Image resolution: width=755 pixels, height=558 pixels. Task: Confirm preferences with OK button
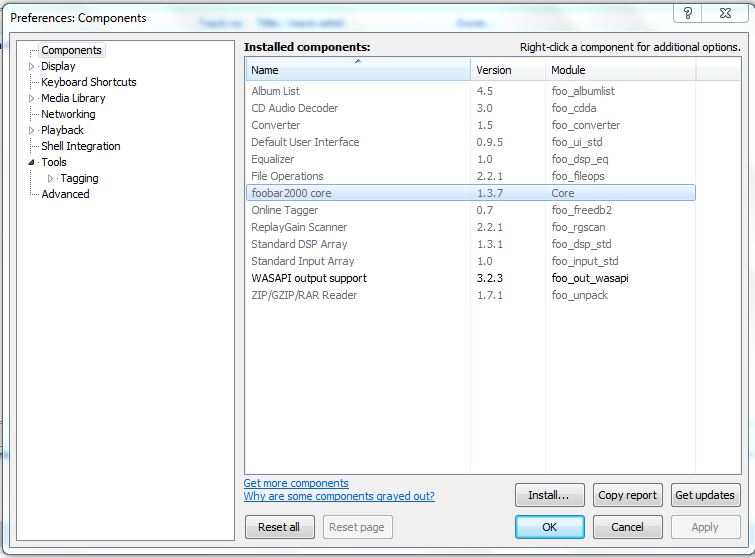click(549, 527)
